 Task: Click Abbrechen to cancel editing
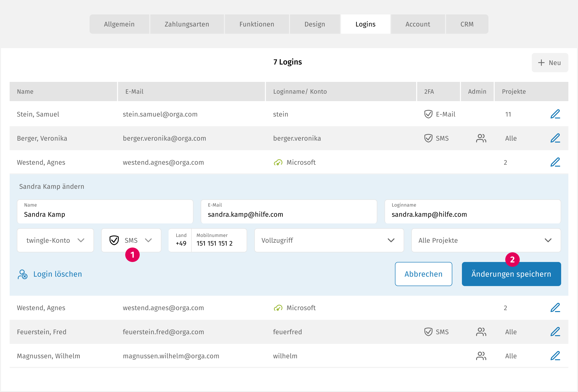coord(423,274)
